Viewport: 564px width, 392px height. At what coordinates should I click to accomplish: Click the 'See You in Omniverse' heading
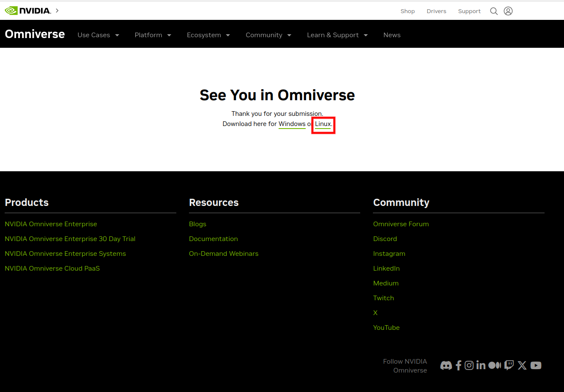277,95
